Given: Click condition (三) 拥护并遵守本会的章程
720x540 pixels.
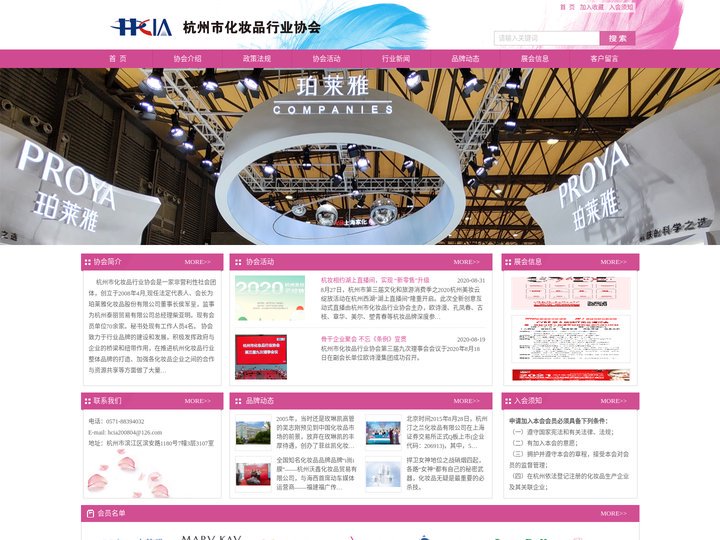Looking at the screenshot, I should [x=569, y=459].
